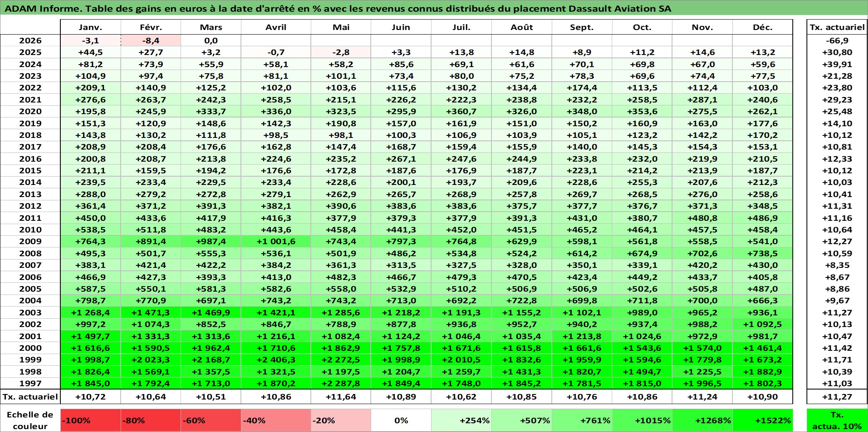Click the 0,0 cell for March 2026

(x=211, y=40)
